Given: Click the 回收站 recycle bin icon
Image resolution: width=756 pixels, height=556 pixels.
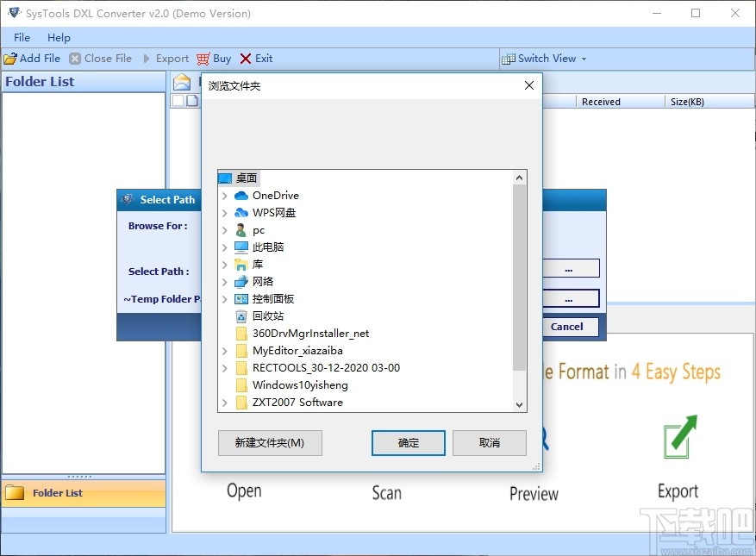Looking at the screenshot, I should 241,315.
